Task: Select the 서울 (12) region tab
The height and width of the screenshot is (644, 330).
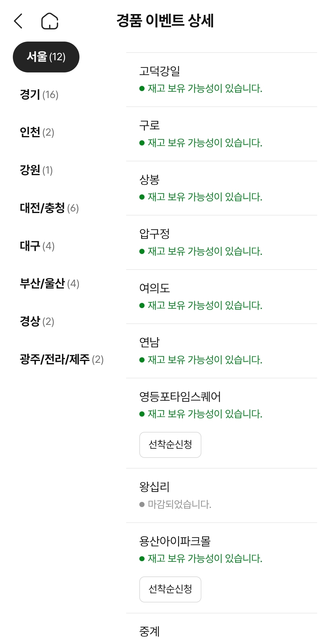Action: pos(46,57)
